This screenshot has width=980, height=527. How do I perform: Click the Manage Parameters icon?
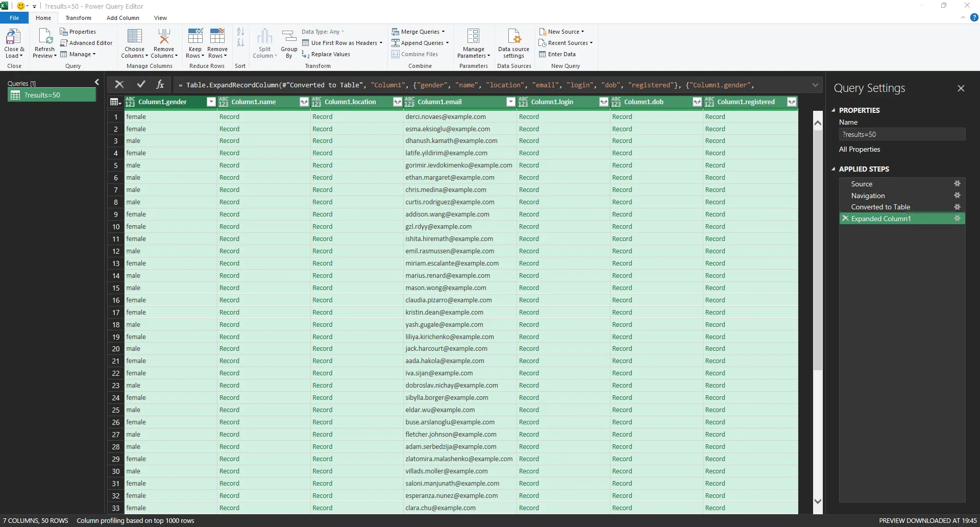[x=473, y=37]
